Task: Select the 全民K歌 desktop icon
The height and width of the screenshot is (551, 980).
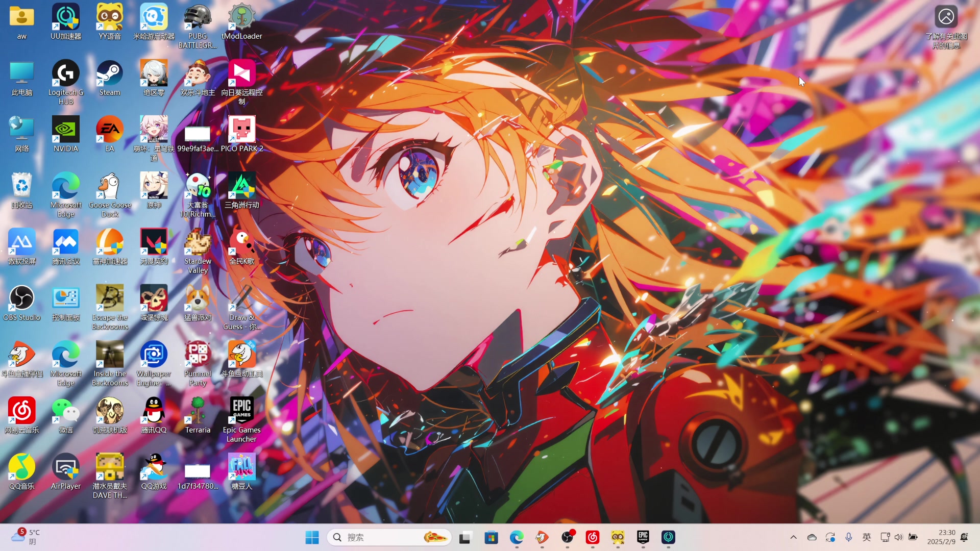Action: (x=241, y=247)
